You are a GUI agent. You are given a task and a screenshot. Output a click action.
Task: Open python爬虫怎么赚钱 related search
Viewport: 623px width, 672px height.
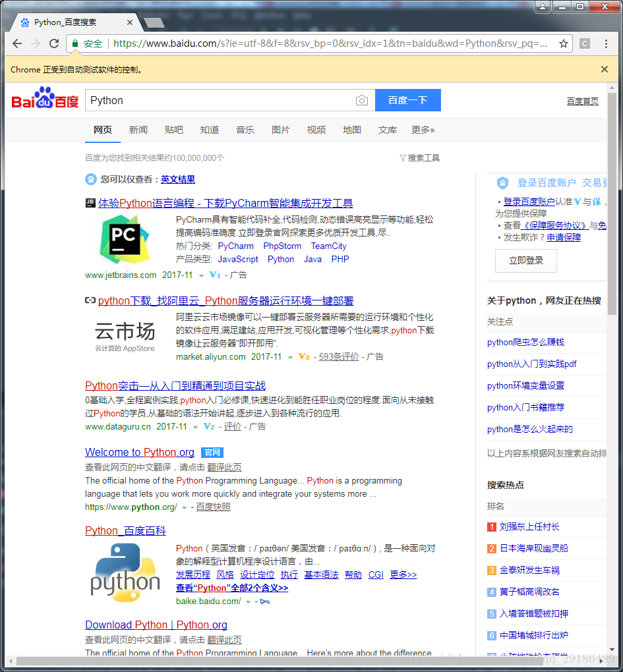525,342
